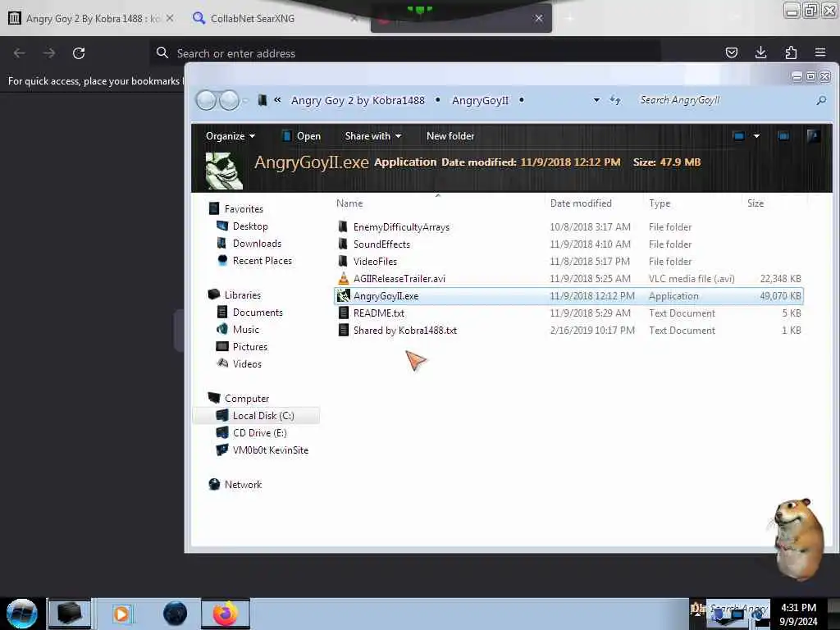This screenshot has height=630, width=840.
Task: Go forward in Firefox navigation
Action: (x=48, y=53)
